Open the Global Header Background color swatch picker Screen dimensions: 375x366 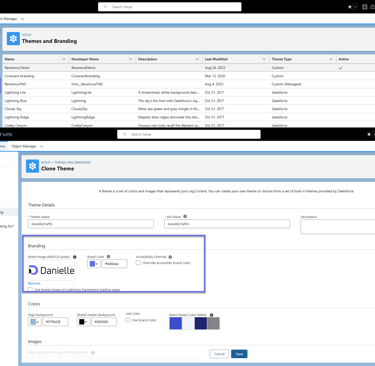[x=83, y=322]
